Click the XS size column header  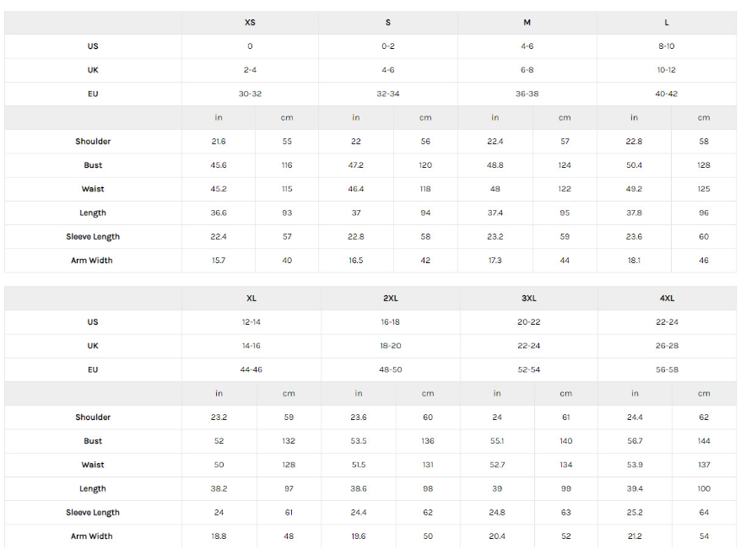point(250,22)
